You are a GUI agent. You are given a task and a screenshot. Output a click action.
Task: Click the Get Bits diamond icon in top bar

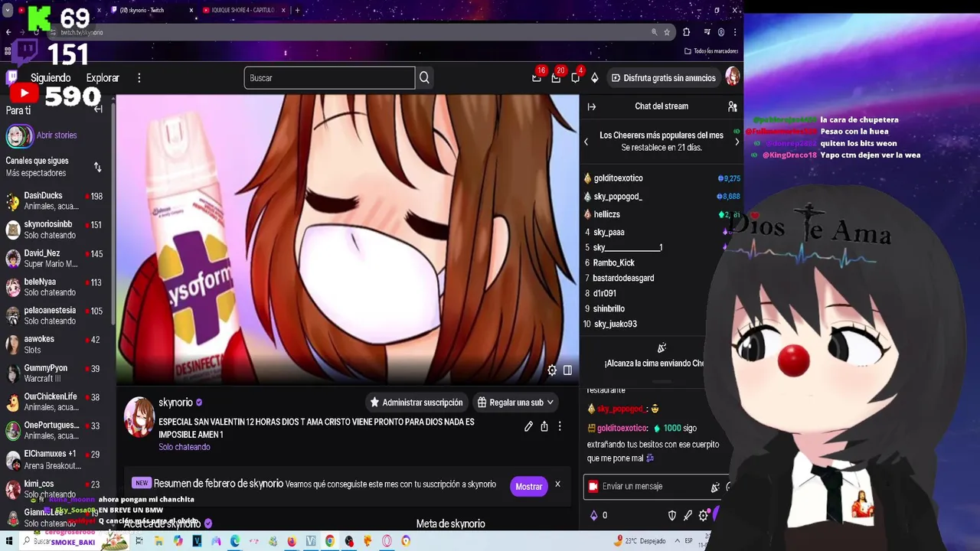pos(594,78)
